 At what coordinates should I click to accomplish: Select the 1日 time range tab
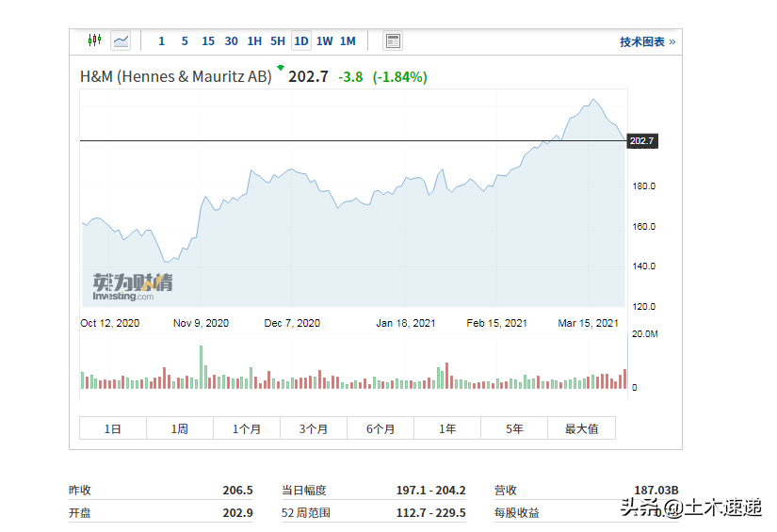click(113, 428)
